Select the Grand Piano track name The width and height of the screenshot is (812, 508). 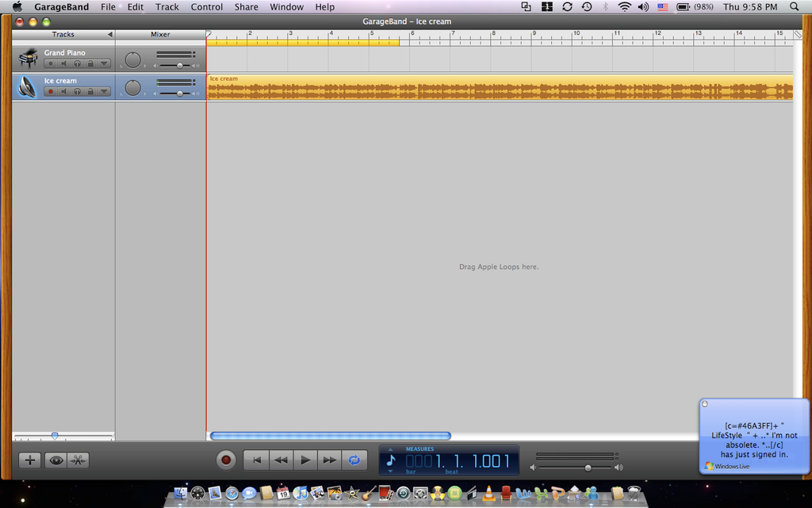coord(65,53)
